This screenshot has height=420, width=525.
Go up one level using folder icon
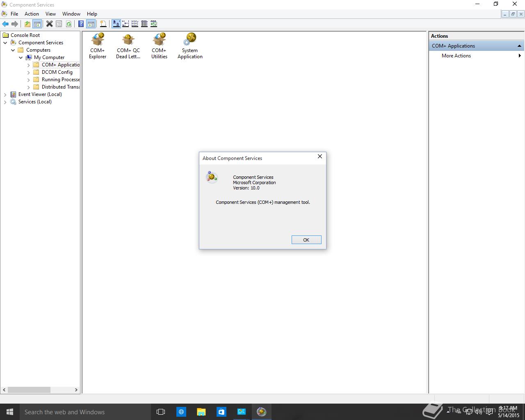click(x=27, y=24)
